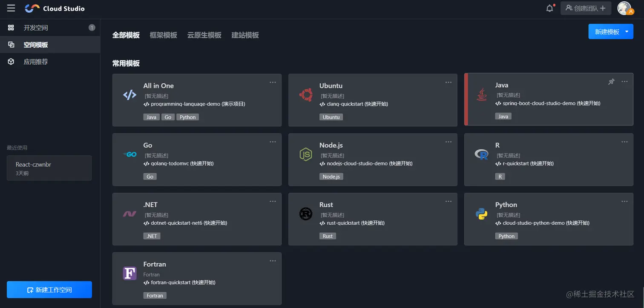Click the Go gopher logo

coord(129,154)
